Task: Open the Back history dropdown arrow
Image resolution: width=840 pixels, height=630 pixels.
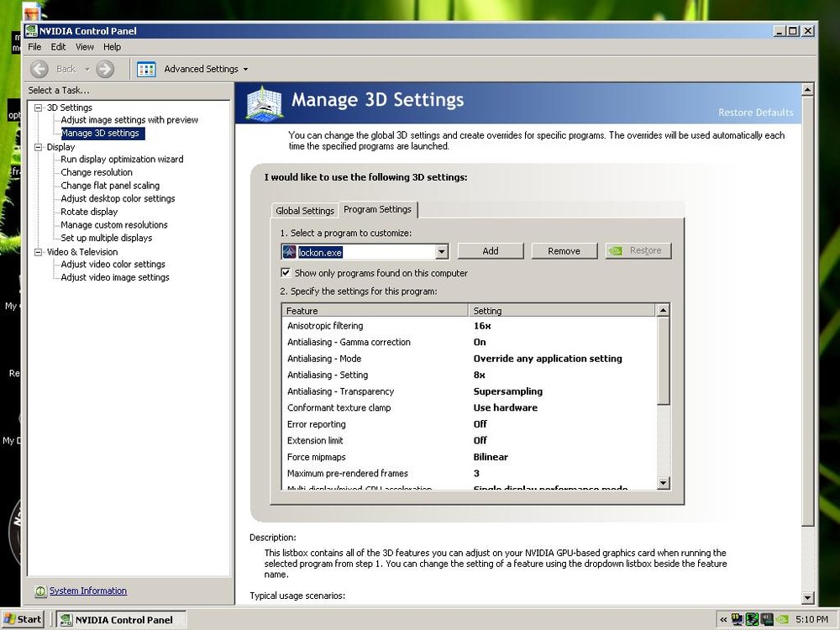Action: point(87,69)
